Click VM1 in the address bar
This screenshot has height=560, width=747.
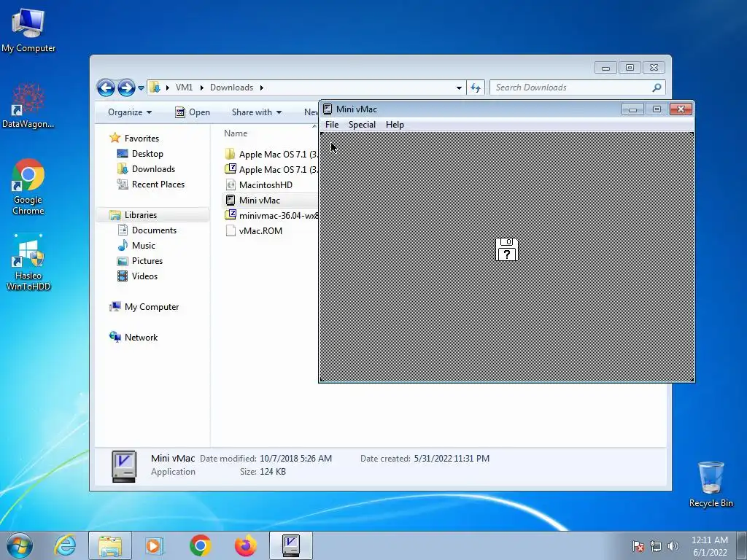[184, 87]
